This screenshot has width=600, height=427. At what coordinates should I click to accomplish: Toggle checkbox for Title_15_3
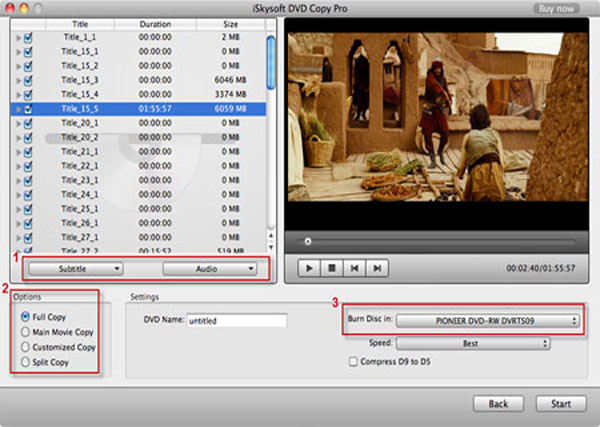pyautogui.click(x=28, y=80)
